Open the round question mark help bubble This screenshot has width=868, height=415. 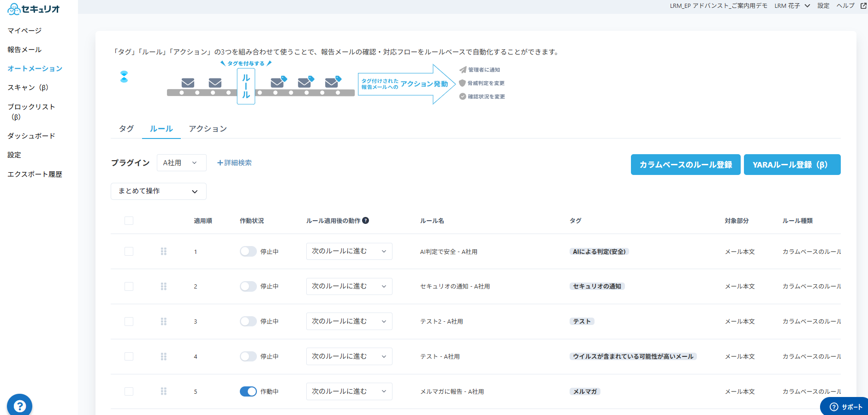19,406
